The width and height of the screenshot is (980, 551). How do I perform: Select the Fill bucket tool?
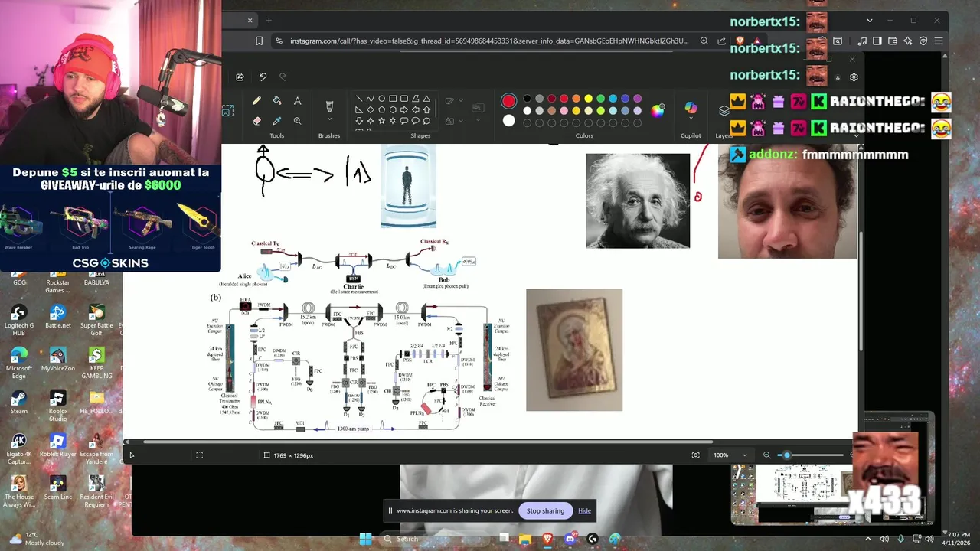tap(277, 101)
